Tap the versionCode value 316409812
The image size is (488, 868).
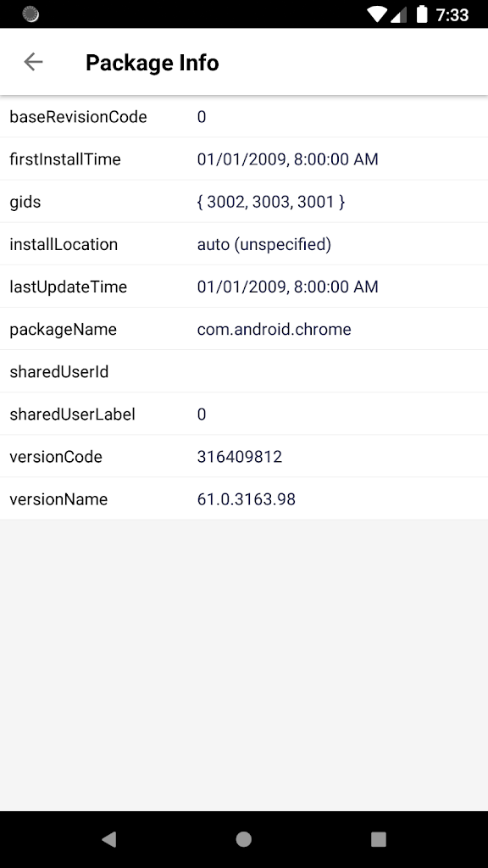(240, 457)
